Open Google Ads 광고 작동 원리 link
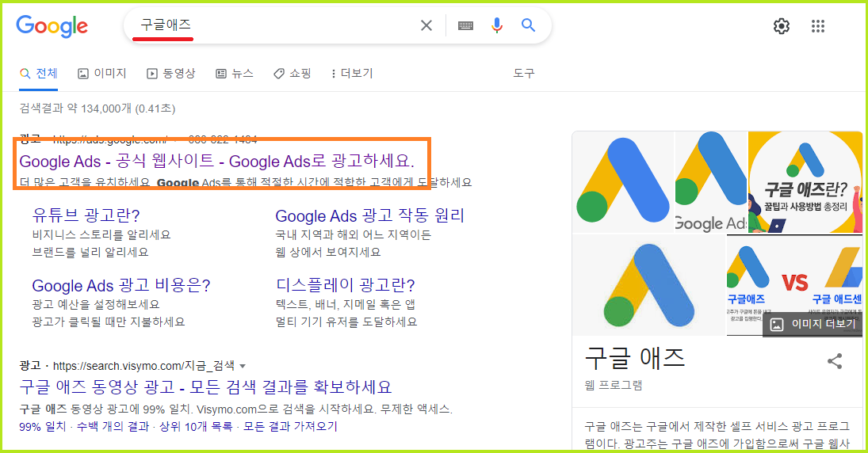This screenshot has width=868, height=453. [369, 215]
